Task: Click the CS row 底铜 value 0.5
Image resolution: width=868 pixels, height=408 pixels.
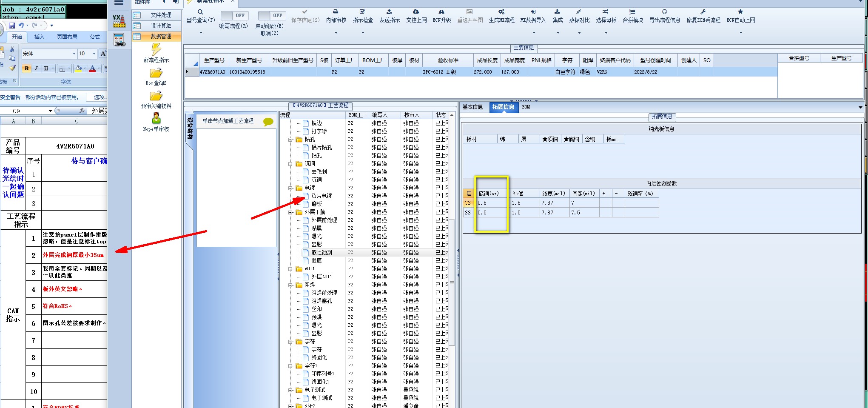Action: coord(492,203)
